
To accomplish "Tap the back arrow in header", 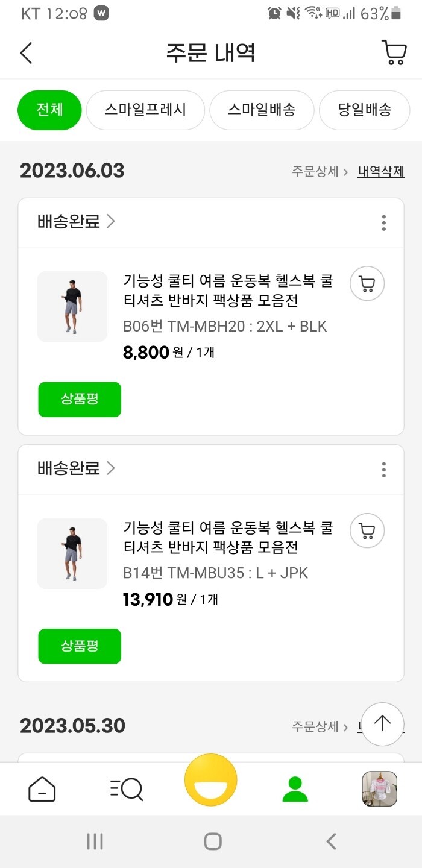I will point(26,53).
